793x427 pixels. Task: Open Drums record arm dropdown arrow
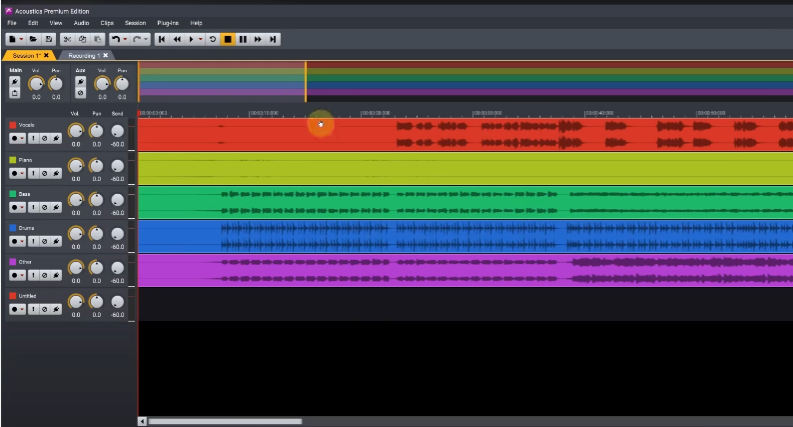22,241
